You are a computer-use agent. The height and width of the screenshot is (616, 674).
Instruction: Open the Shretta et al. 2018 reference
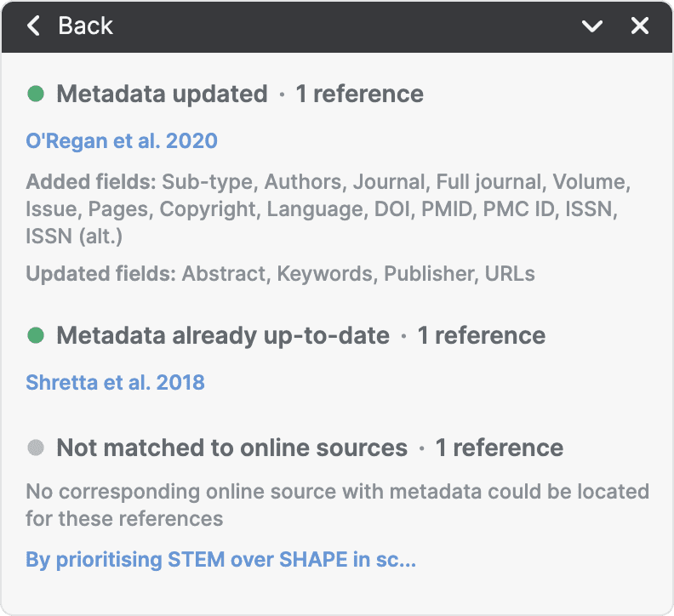pyautogui.click(x=115, y=382)
